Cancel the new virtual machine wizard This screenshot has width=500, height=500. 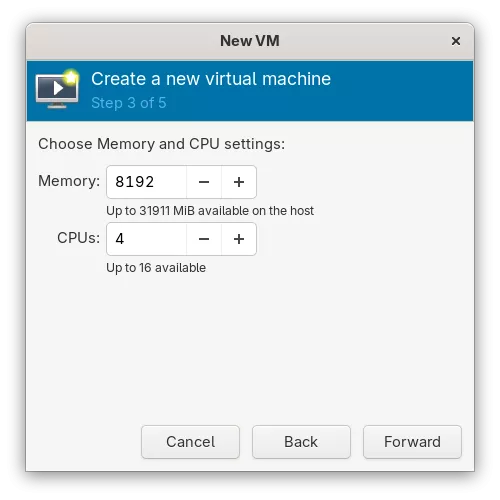[x=190, y=442]
